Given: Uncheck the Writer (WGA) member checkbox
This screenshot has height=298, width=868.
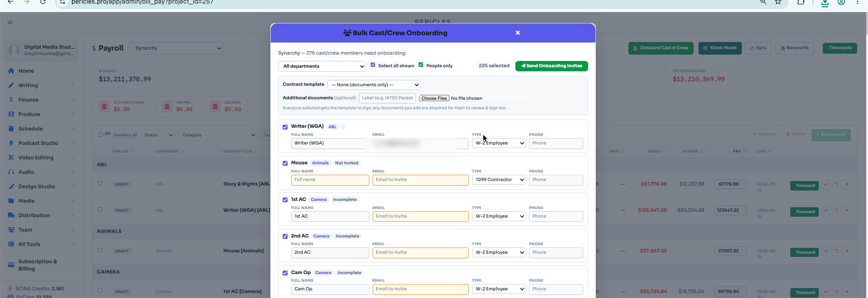Looking at the screenshot, I should pos(285,127).
